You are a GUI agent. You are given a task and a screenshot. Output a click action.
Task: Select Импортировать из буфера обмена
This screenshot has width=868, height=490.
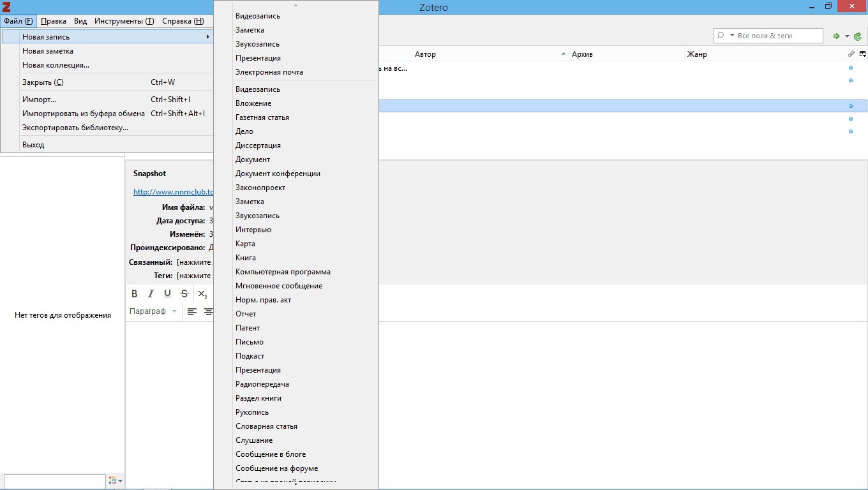coord(107,114)
